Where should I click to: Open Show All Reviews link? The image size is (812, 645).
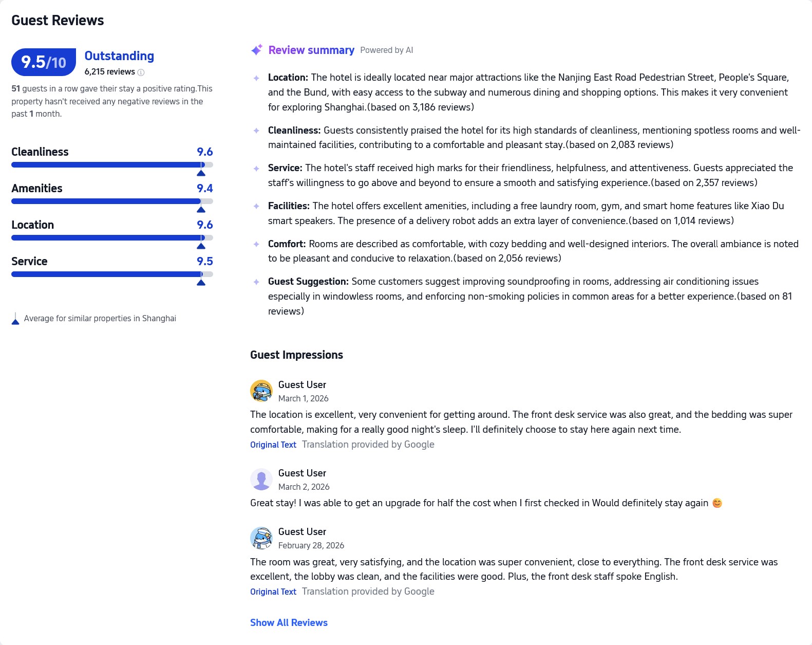[289, 622]
